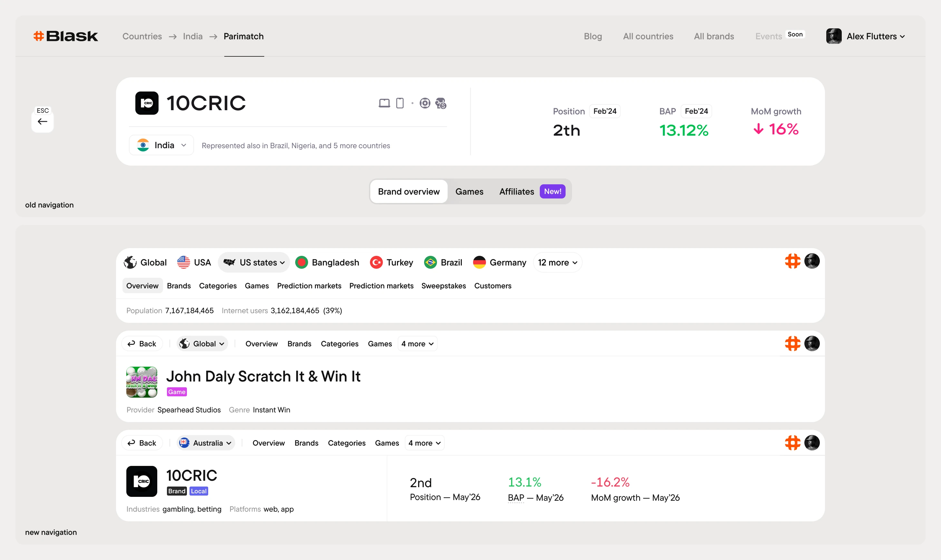This screenshot has width=941, height=560.
Task: Click the Countries breadcrumb
Action: [142, 36]
